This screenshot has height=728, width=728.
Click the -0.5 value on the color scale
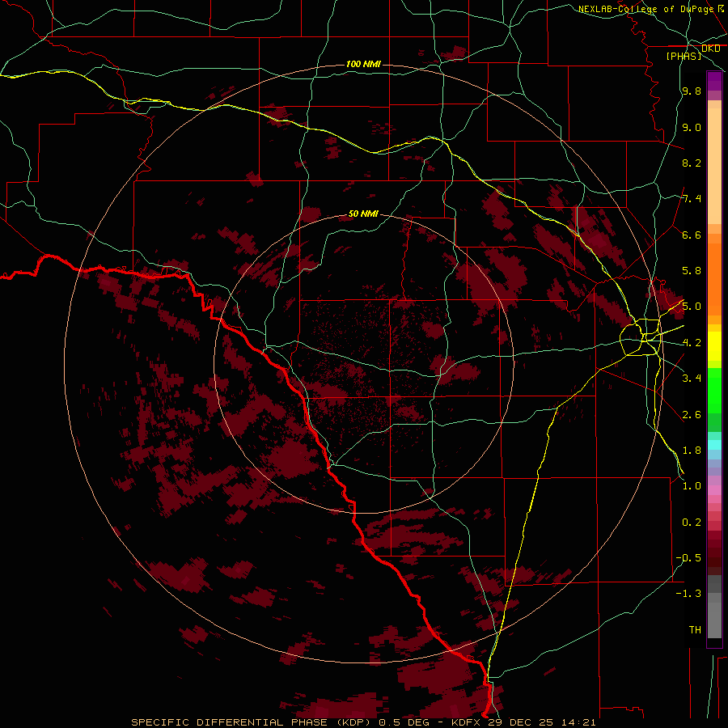point(688,558)
